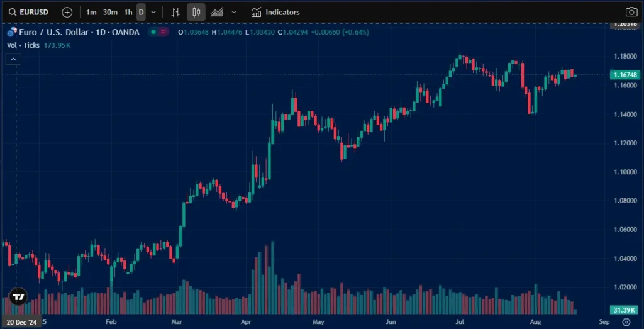644x329 pixels.
Task: Switch to the 1m timeframe
Action: coord(91,12)
